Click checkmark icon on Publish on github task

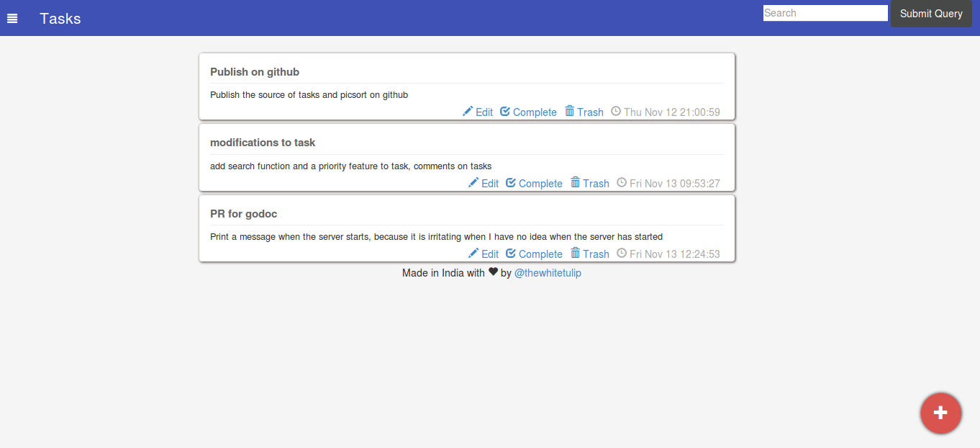(505, 111)
